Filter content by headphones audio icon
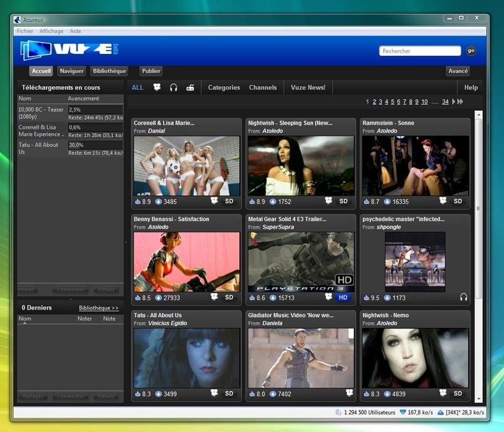 (174, 87)
